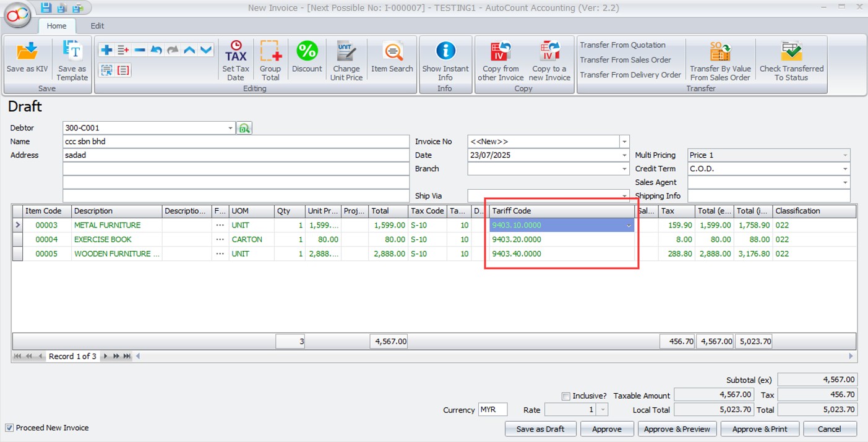
Task: Open the Set Tax Date tool
Action: [x=236, y=52]
